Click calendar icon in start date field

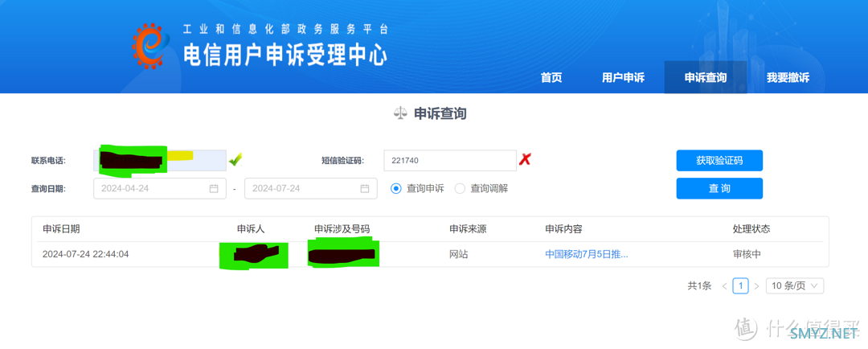pyautogui.click(x=214, y=189)
